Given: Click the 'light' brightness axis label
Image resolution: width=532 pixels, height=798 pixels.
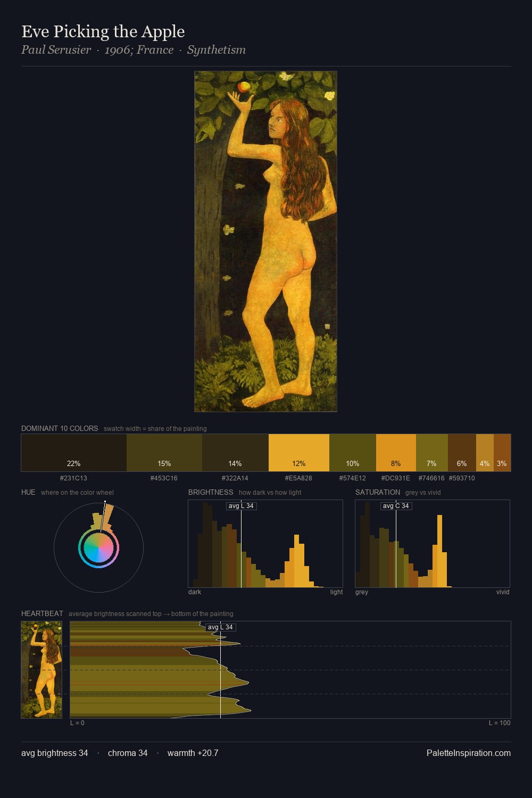Looking at the screenshot, I should point(336,592).
